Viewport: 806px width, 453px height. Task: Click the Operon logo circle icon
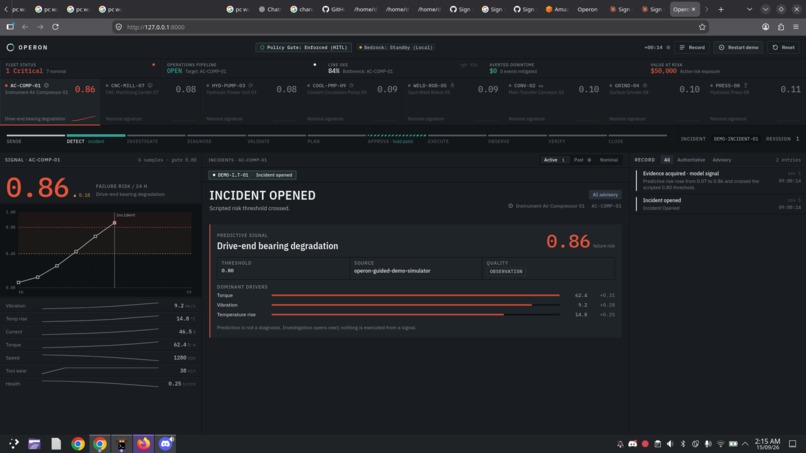point(10,47)
